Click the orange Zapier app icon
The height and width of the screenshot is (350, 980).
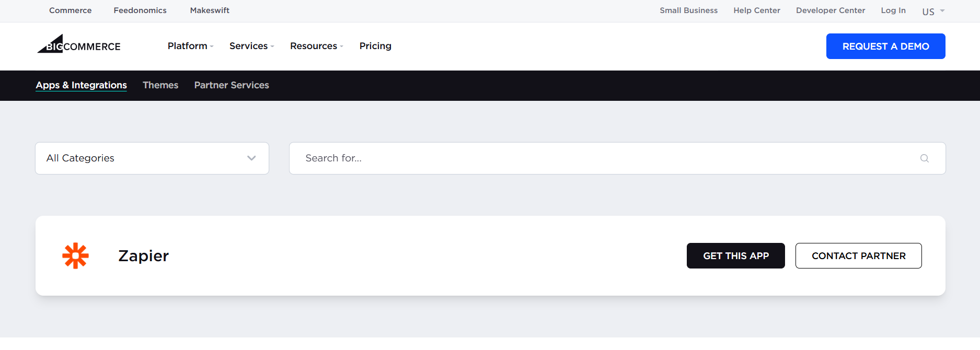(76, 256)
